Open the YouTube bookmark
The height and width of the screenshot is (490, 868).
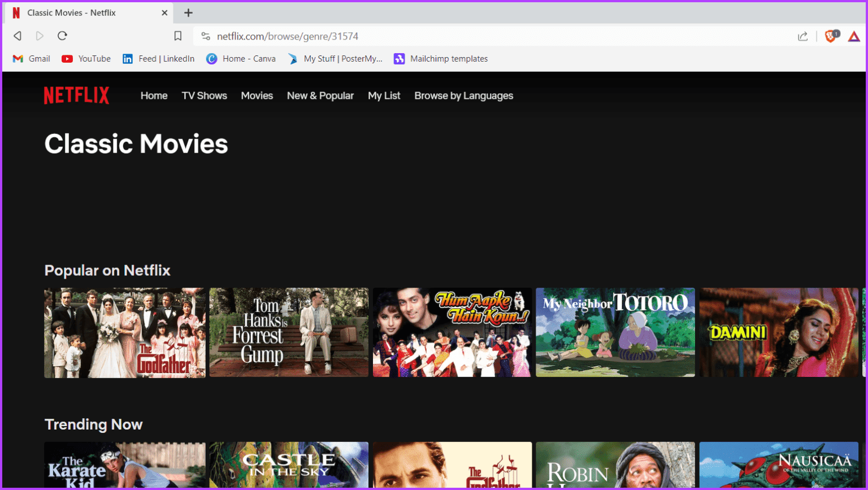[x=86, y=59]
